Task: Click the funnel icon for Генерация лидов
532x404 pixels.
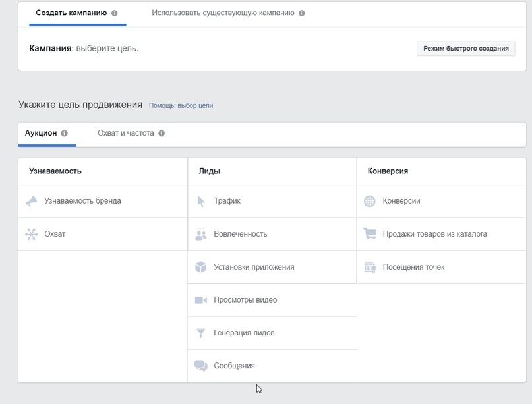Action: (201, 333)
